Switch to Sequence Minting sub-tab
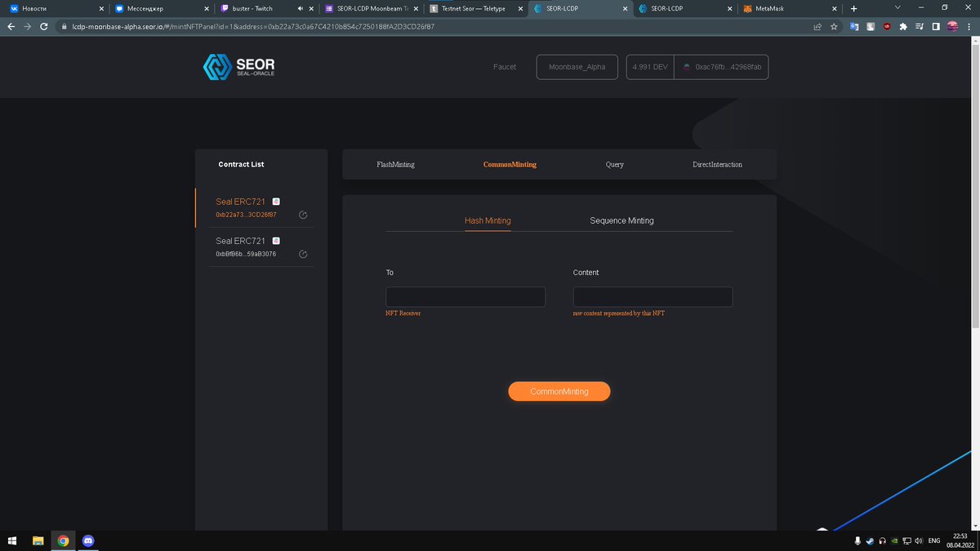This screenshot has width=980, height=551. pyautogui.click(x=621, y=220)
